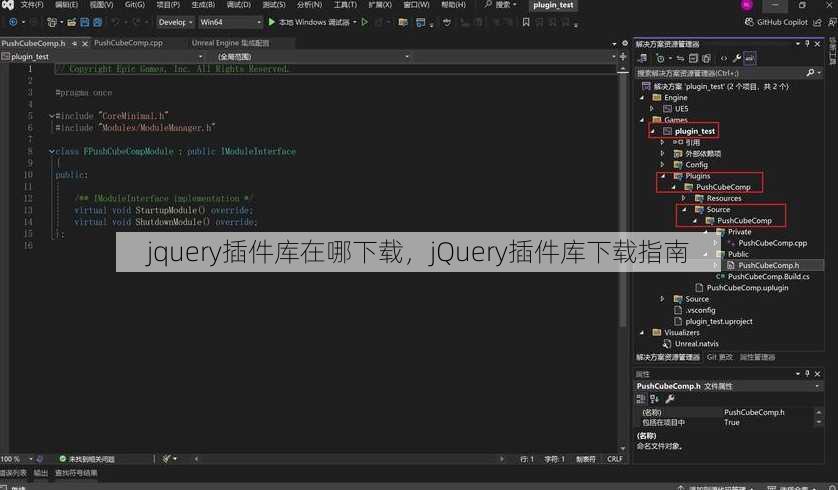
Task: Click Categorized view icon in Properties panel
Action: click(641, 399)
